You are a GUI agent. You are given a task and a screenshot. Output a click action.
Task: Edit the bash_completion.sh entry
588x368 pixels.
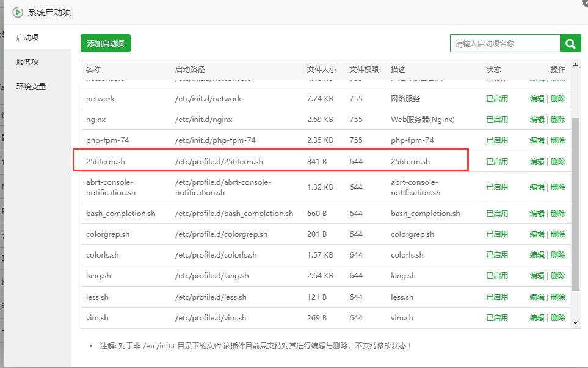click(536, 212)
